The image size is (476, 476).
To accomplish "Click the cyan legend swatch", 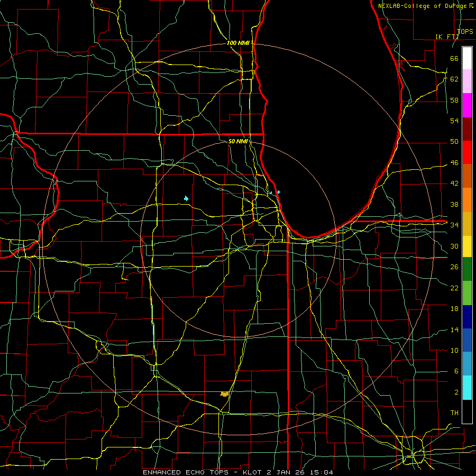I will (x=467, y=388).
